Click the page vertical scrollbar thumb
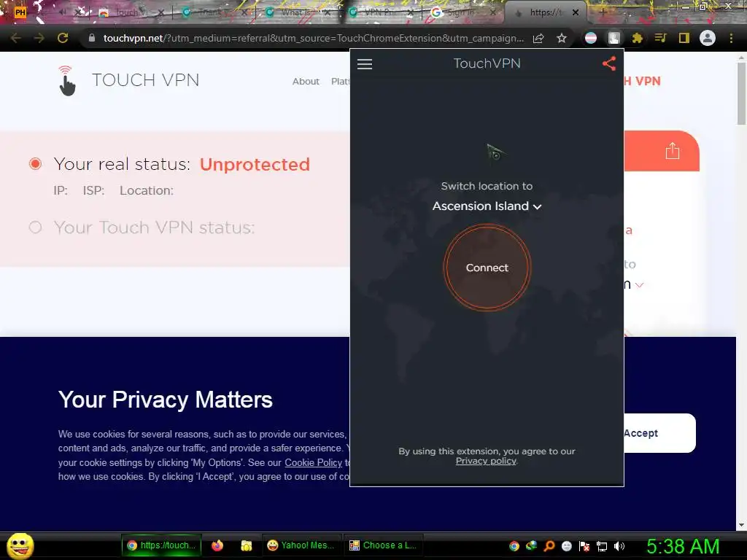 point(741,93)
